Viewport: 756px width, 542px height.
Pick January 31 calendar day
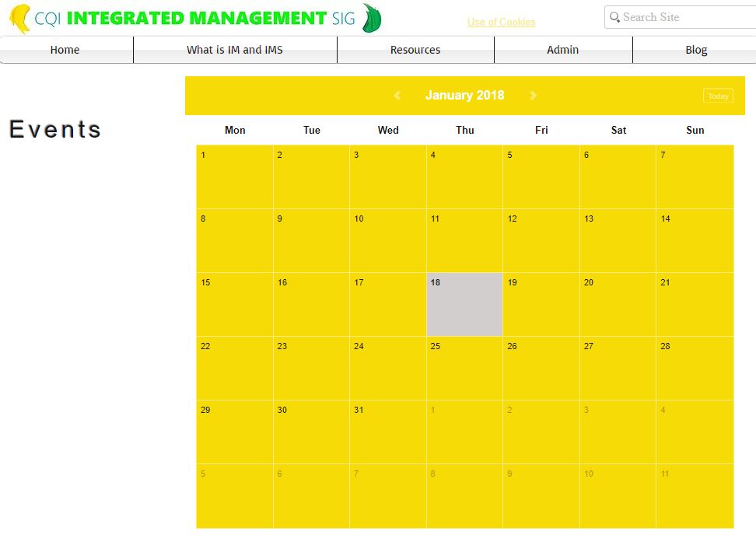coord(388,432)
